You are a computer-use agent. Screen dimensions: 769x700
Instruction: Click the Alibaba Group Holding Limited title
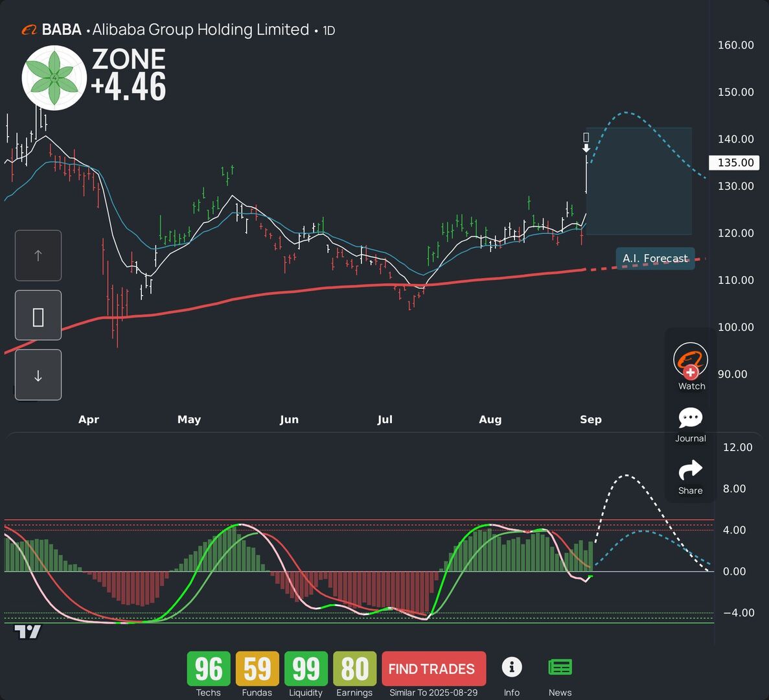pos(201,30)
